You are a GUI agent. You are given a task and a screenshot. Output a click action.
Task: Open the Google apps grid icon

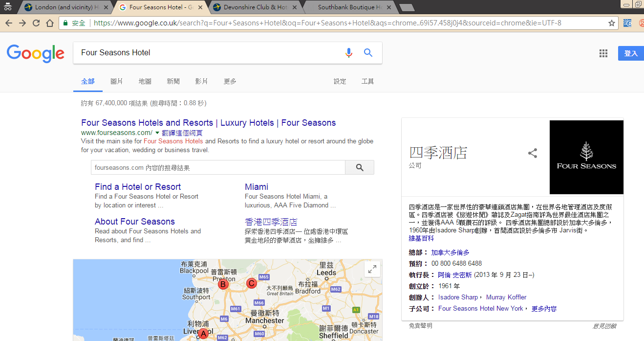pyautogui.click(x=603, y=53)
